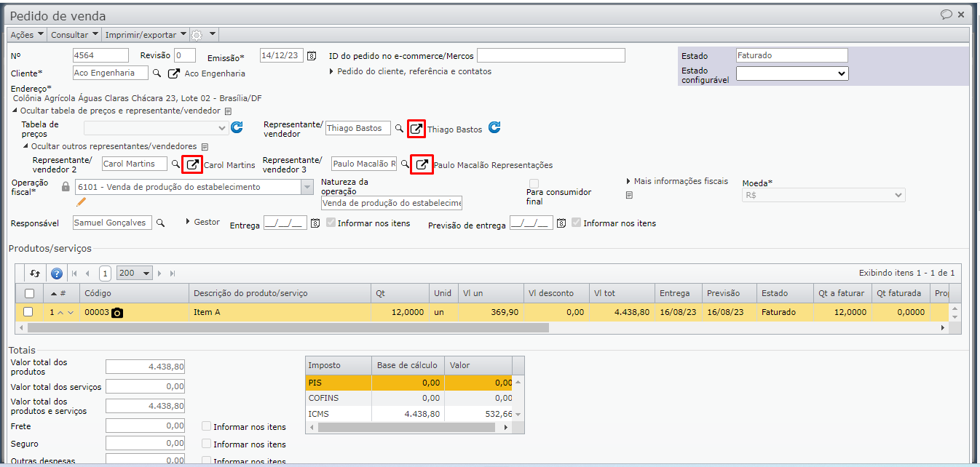Image resolution: width=980 pixels, height=467 pixels.
Task: Open Thiago Bastos representative record link icon
Action: [x=416, y=129]
